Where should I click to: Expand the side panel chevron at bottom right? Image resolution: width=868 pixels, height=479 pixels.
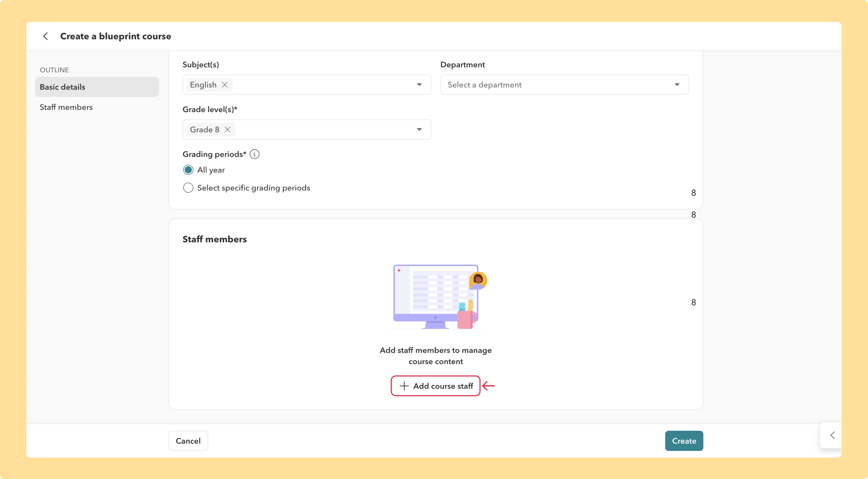pos(832,435)
